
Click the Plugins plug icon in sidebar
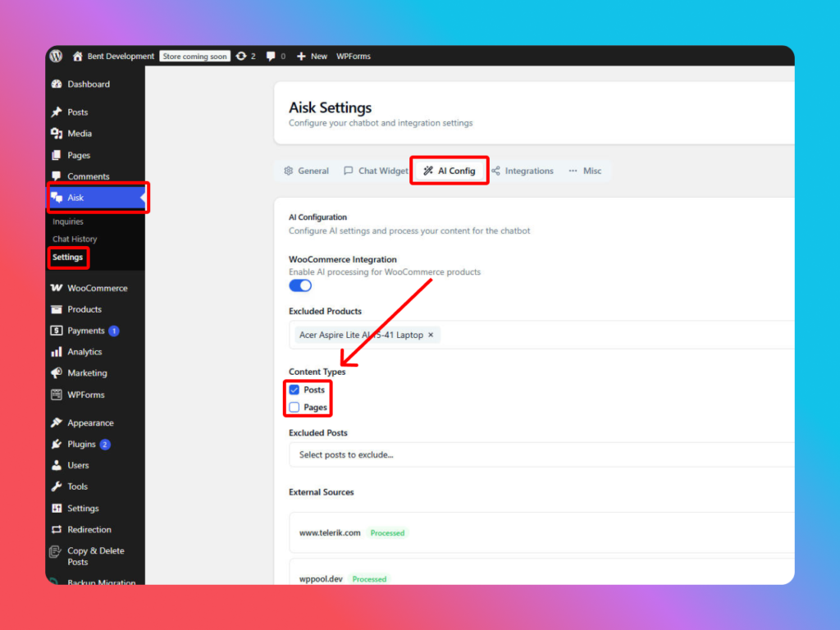pos(57,445)
